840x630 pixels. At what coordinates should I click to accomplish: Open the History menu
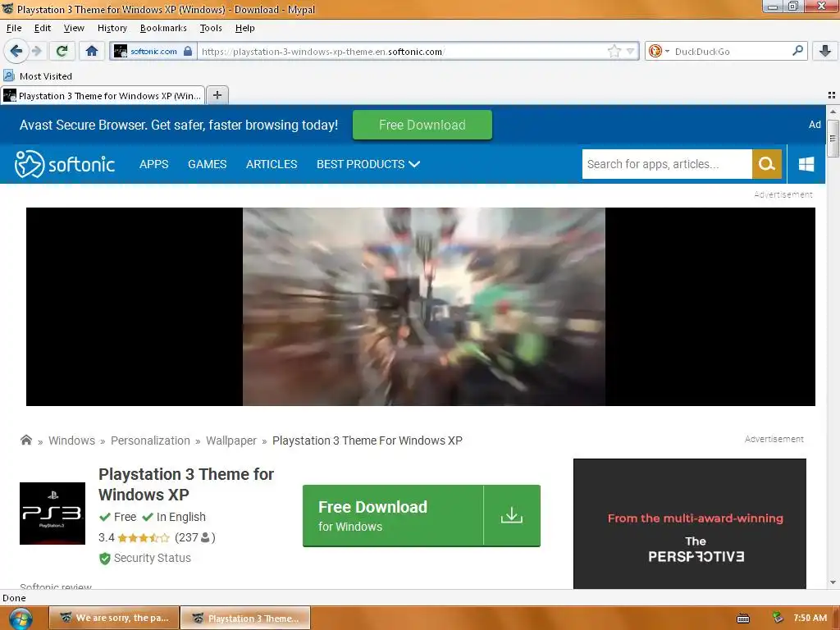point(112,28)
